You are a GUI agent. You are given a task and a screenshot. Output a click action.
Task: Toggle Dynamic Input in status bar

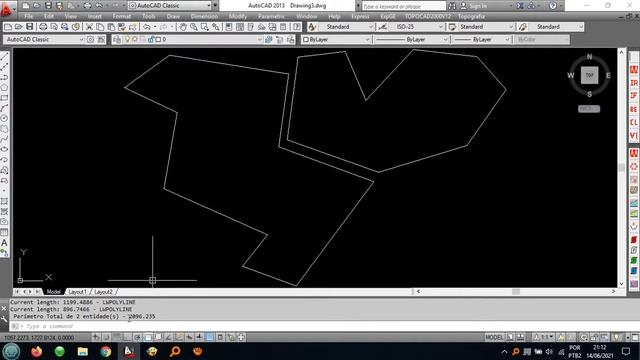189,337
